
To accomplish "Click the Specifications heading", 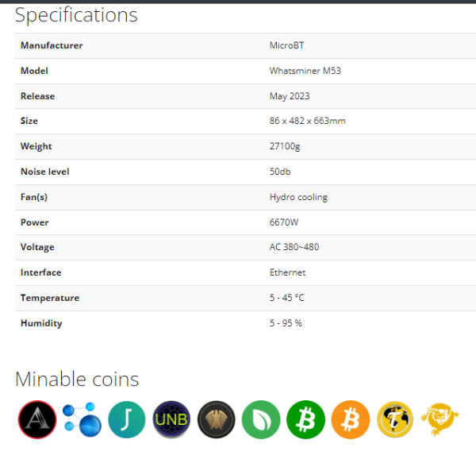I will (76, 15).
